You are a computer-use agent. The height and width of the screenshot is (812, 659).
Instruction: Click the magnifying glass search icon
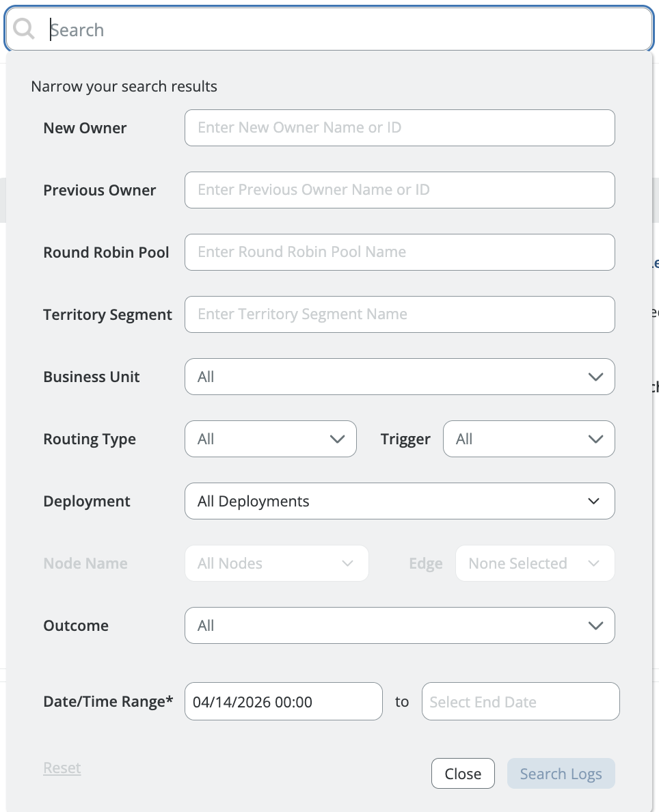[24, 29]
